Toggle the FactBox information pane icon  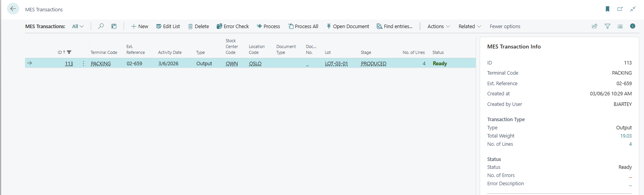coord(633,26)
